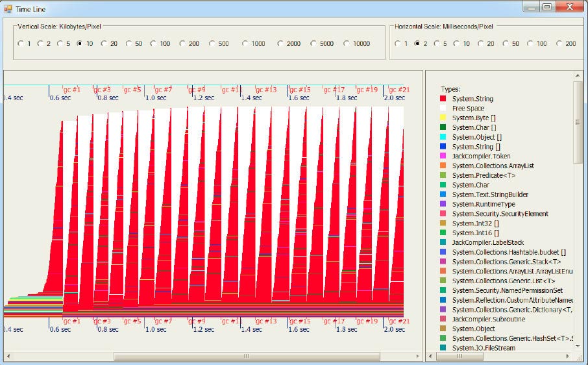The height and width of the screenshot is (365, 588).
Task: Click timeline scrollbar right arrow
Action: pos(418,356)
